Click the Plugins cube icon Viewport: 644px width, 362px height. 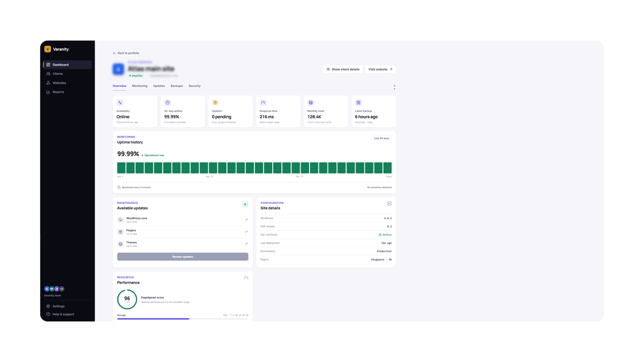pyautogui.click(x=121, y=232)
